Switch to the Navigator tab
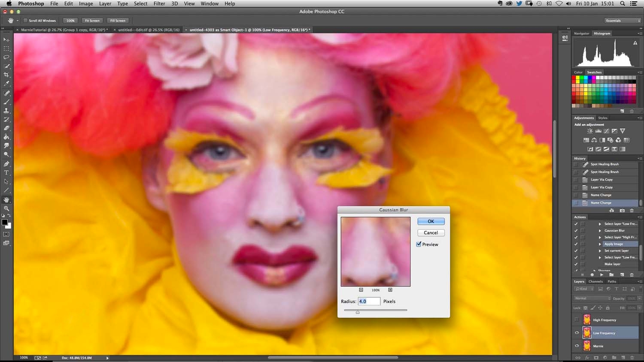 coord(582,33)
